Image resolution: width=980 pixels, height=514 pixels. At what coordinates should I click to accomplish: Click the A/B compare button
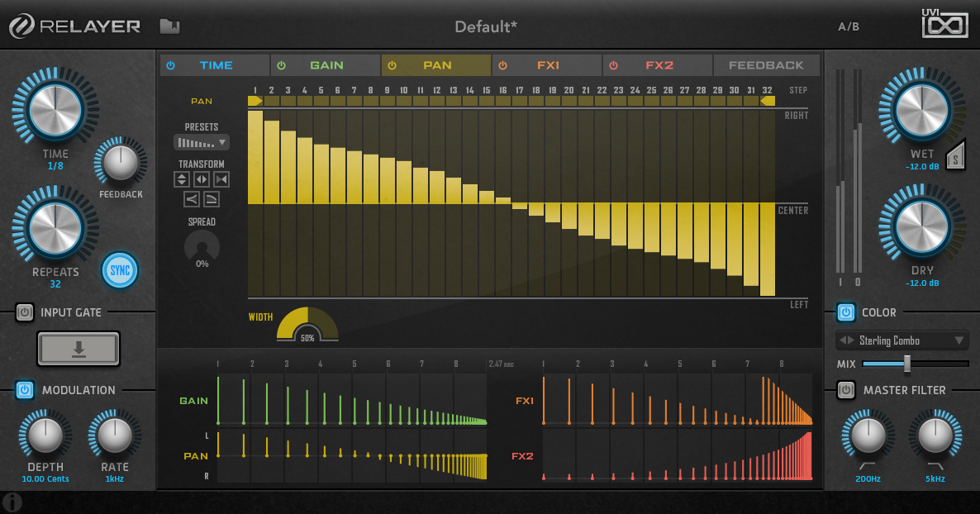tap(849, 26)
